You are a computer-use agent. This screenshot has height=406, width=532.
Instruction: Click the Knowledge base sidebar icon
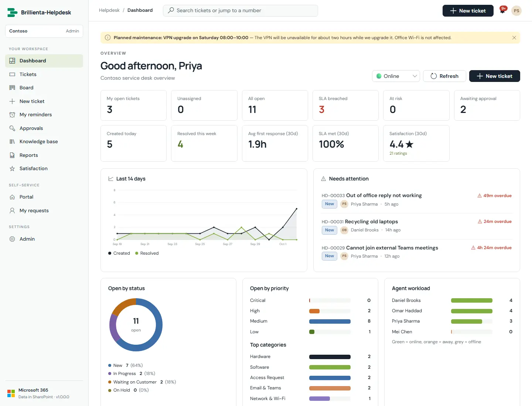pos(12,142)
